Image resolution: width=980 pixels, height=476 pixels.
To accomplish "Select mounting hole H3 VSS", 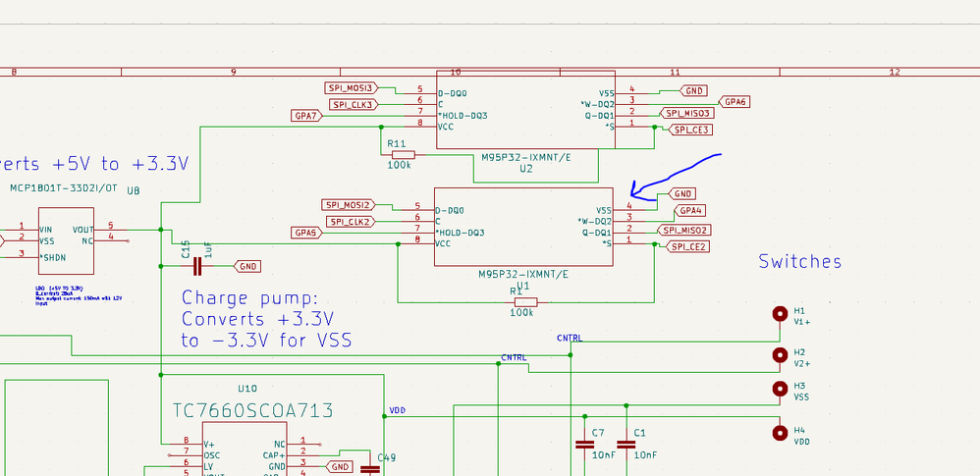I will (x=780, y=389).
